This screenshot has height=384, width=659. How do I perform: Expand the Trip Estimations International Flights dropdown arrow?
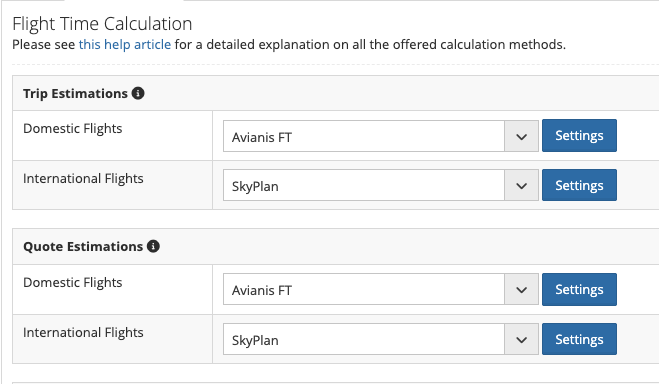tap(521, 186)
